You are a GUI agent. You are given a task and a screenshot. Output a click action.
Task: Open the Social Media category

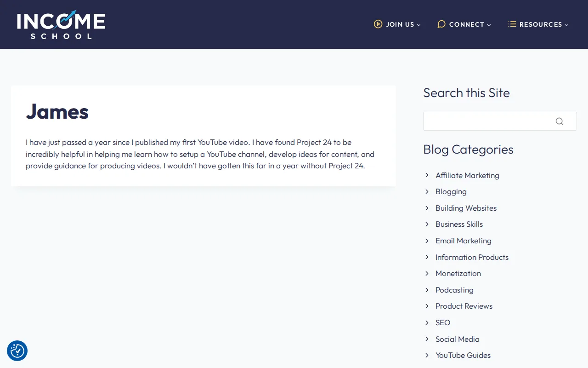458,339
